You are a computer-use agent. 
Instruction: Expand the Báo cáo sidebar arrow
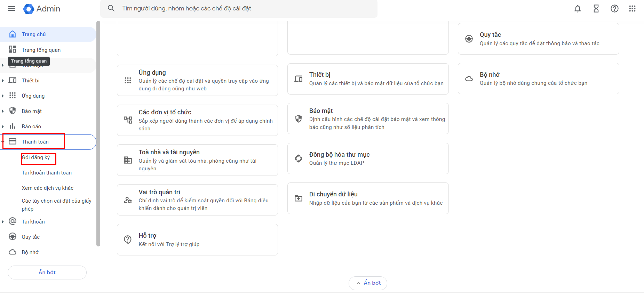tap(3, 127)
